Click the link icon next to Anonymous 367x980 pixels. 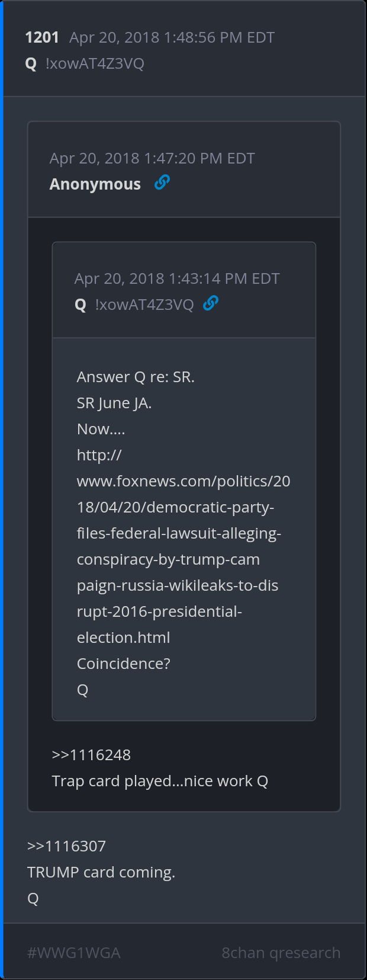(162, 182)
